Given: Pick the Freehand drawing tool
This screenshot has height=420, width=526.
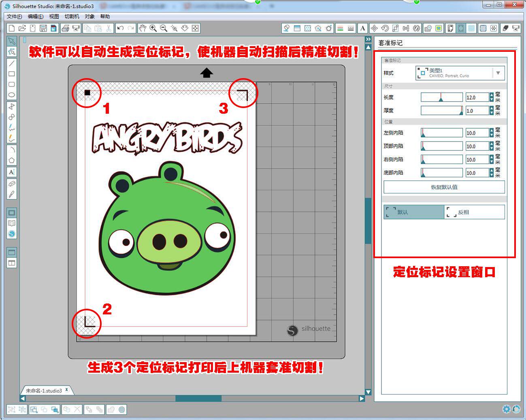Looking at the screenshot, I should coord(12,127).
